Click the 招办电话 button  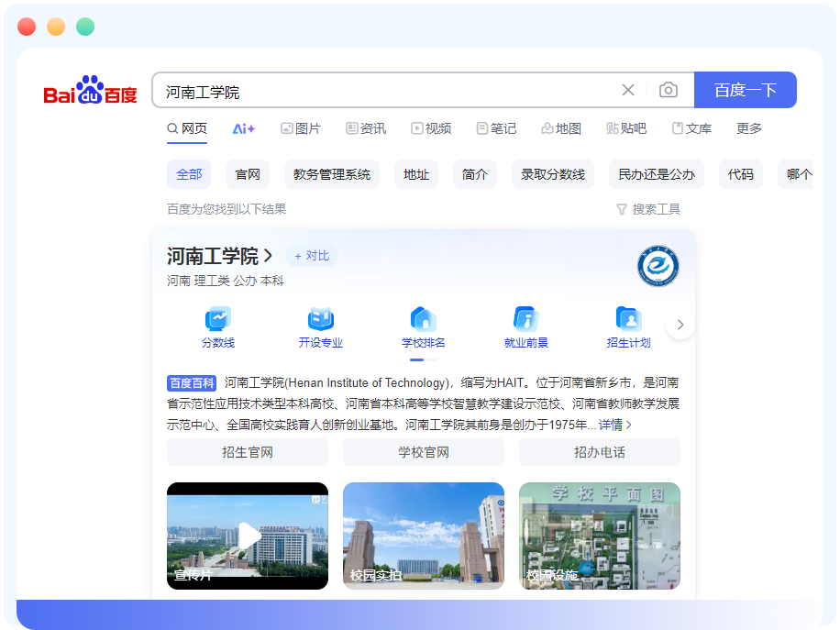tap(600, 452)
